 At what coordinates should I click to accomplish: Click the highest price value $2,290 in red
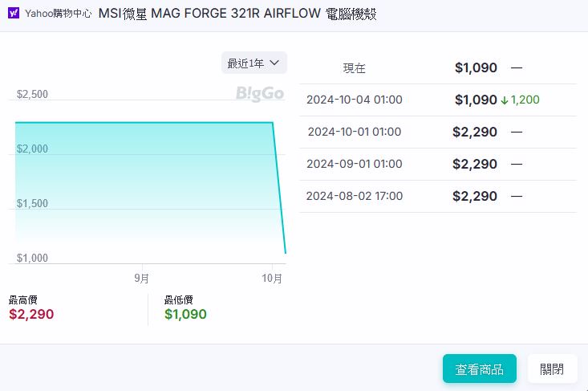click(31, 314)
